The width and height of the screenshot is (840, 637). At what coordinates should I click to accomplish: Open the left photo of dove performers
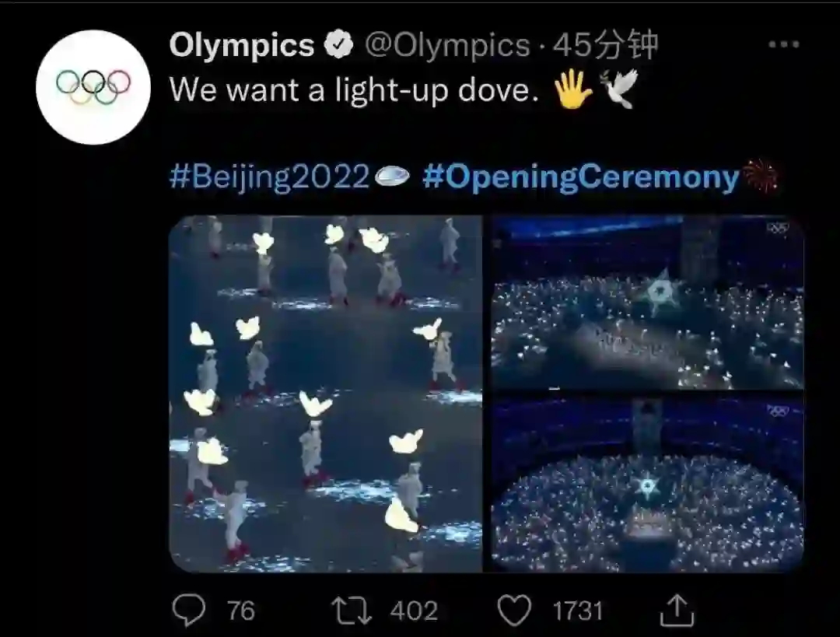(x=325, y=394)
